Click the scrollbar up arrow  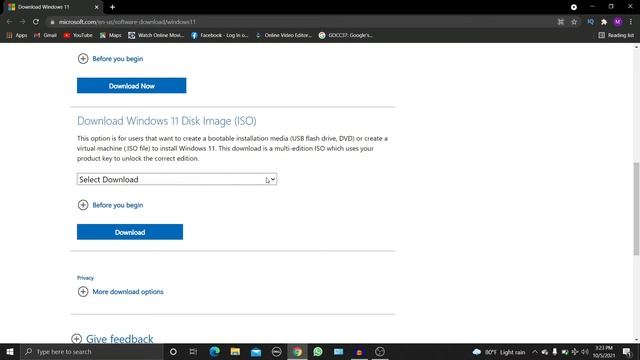pos(636,48)
